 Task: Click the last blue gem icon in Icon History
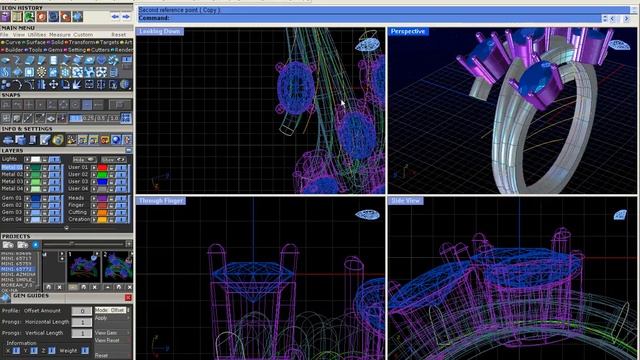[x=78, y=17]
